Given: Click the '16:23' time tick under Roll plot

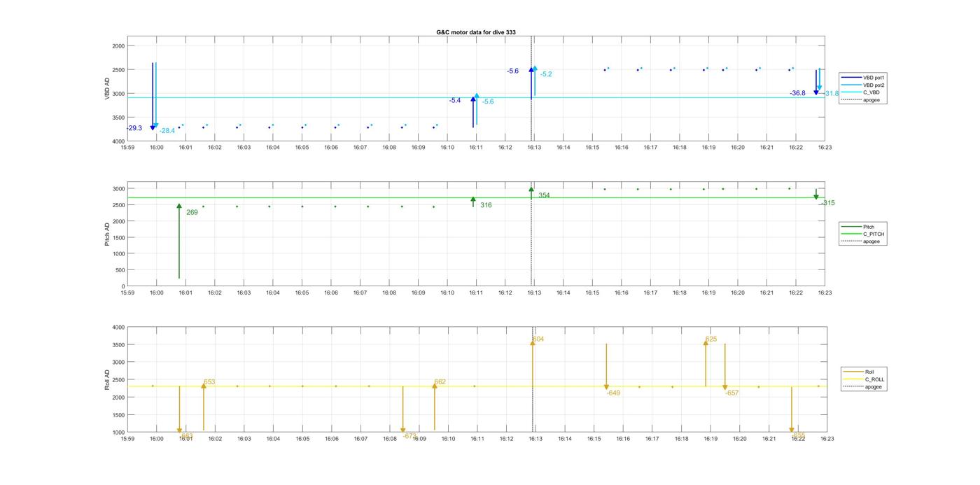Looking at the screenshot, I should pos(826,439).
